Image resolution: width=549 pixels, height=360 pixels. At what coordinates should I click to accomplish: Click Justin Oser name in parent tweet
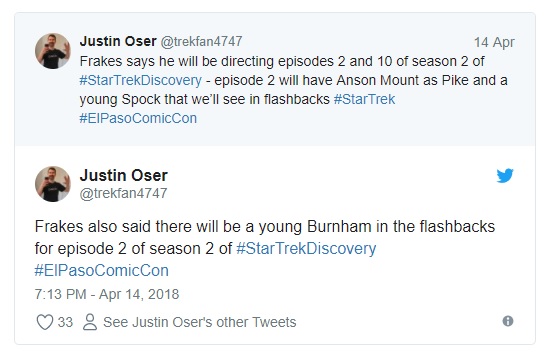118,41
